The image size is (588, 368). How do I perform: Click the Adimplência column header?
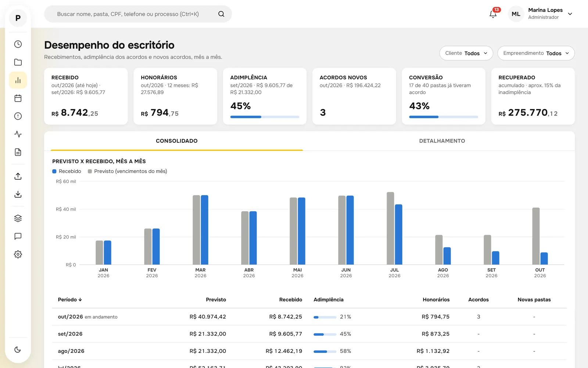click(x=329, y=300)
